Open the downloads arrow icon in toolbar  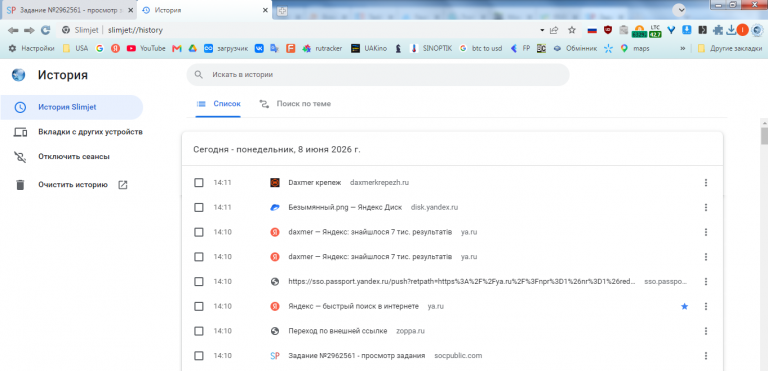[x=731, y=30]
